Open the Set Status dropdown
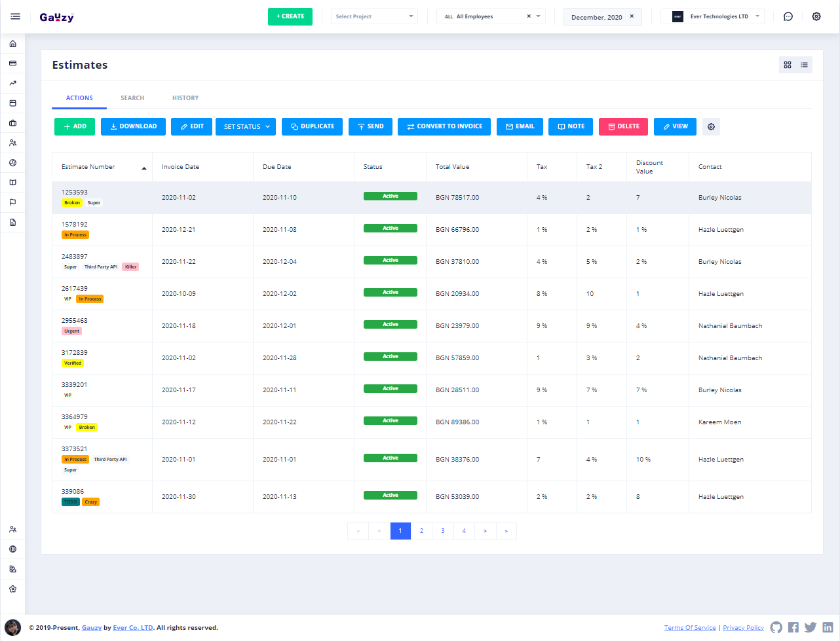 click(246, 126)
